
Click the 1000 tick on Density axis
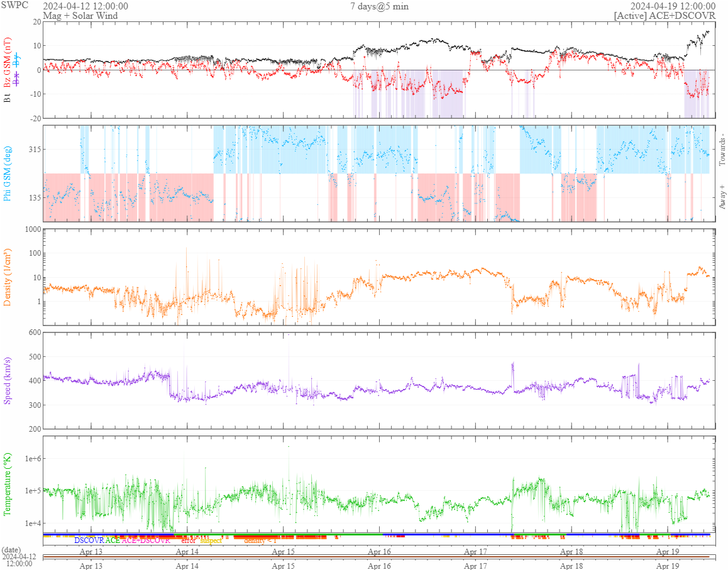pos(33,229)
